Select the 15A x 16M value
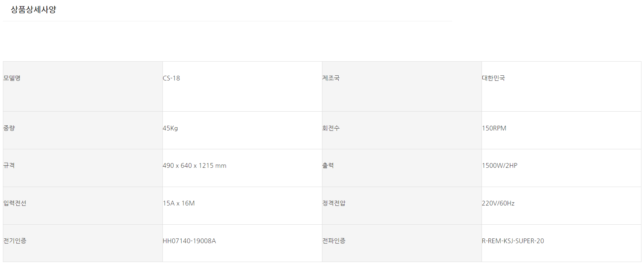 [x=178, y=203]
